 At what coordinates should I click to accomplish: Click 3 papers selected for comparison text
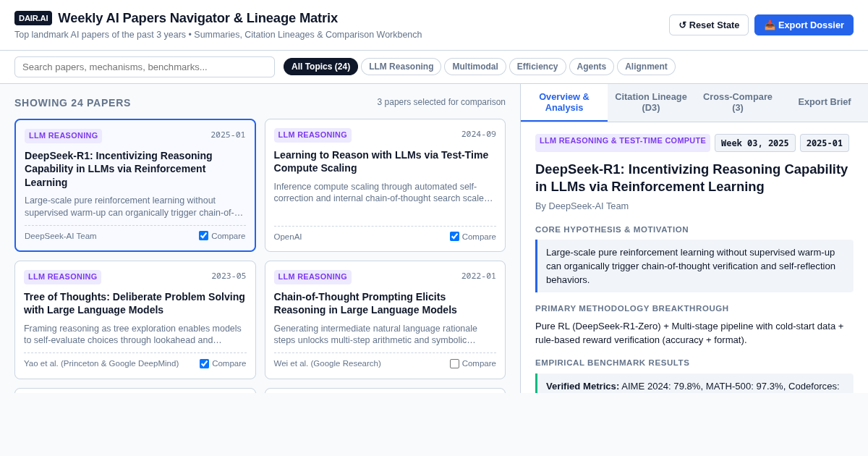pyautogui.click(x=441, y=102)
